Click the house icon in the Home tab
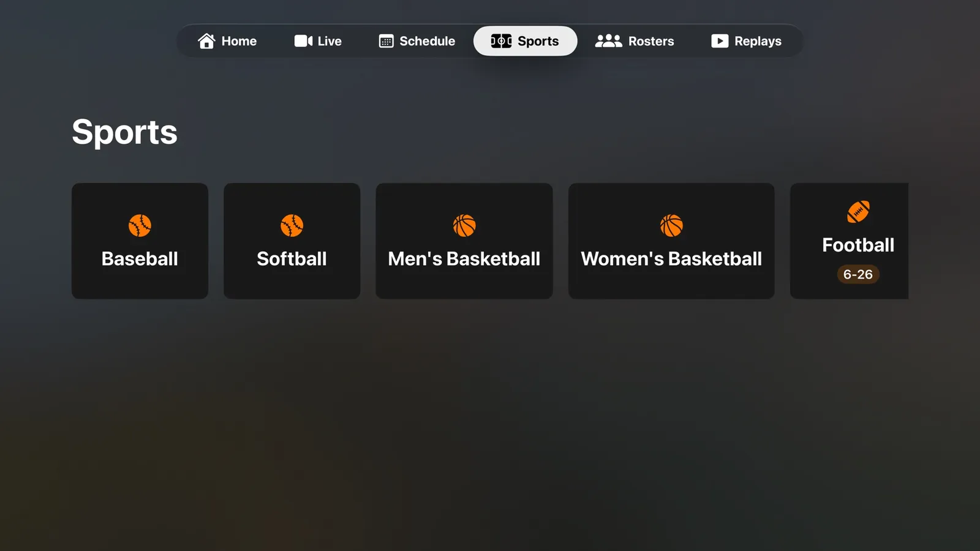This screenshot has height=551, width=980. click(206, 41)
